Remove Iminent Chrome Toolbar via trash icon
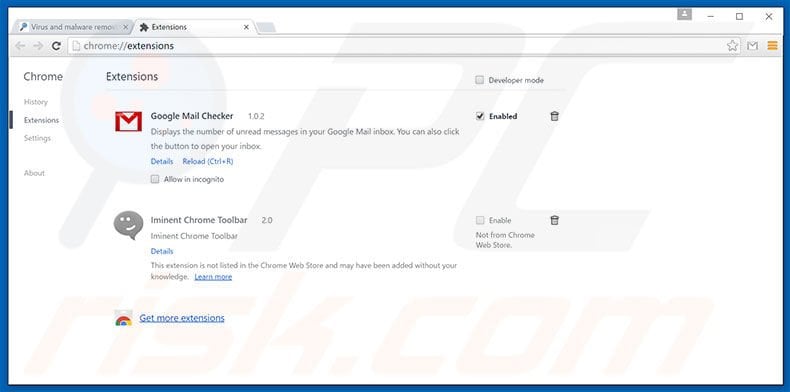790x392 pixels. tap(554, 220)
